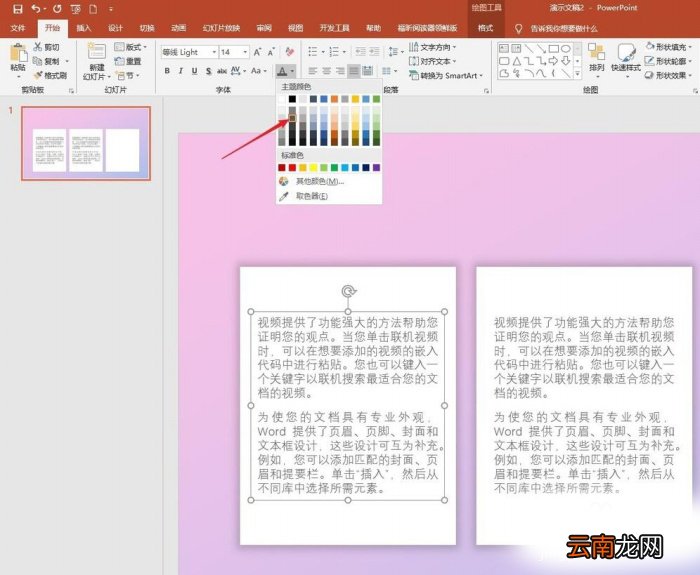Switch to the 设计 Design tab
700x575 pixels.
tap(115, 28)
